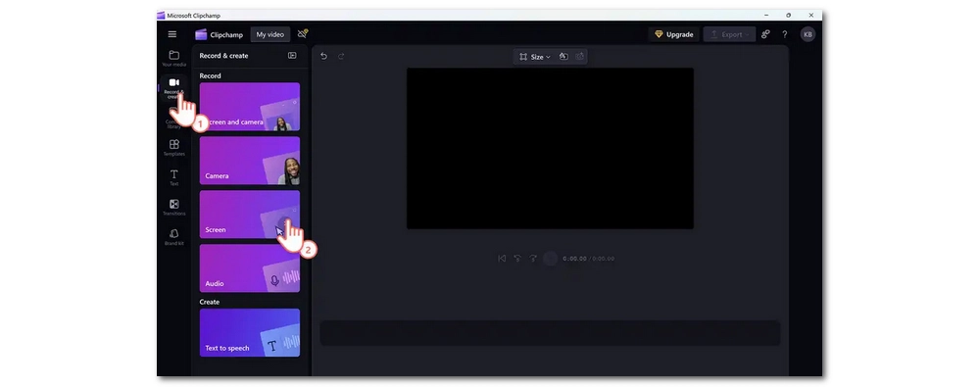Open the Text tool sidebar tab
Screen dimensions: 980x387
[173, 177]
